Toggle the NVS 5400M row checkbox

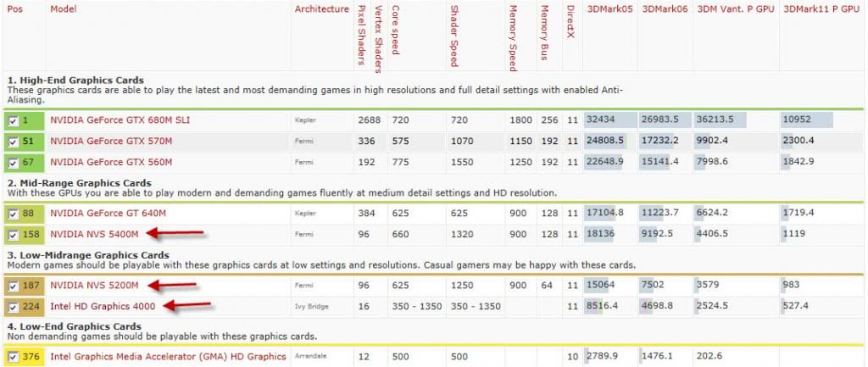pos(14,235)
